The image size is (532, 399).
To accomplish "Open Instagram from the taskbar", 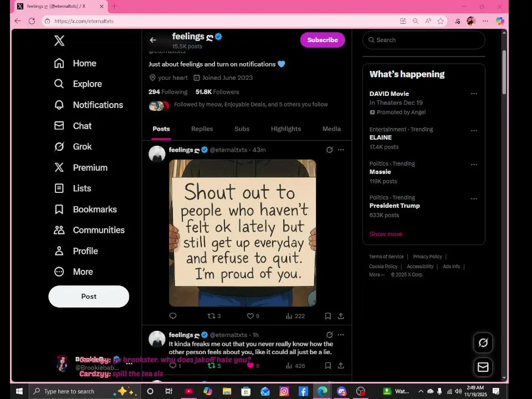I will click(284, 391).
